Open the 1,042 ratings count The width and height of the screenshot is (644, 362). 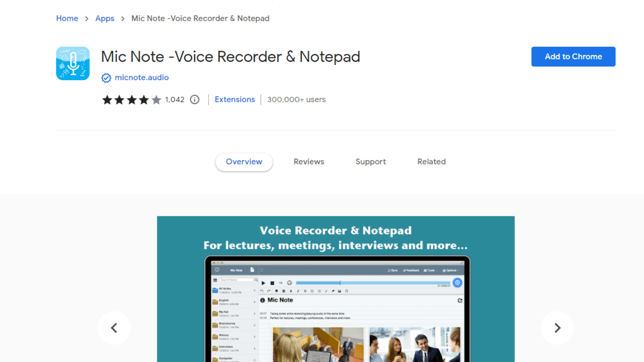click(x=174, y=99)
